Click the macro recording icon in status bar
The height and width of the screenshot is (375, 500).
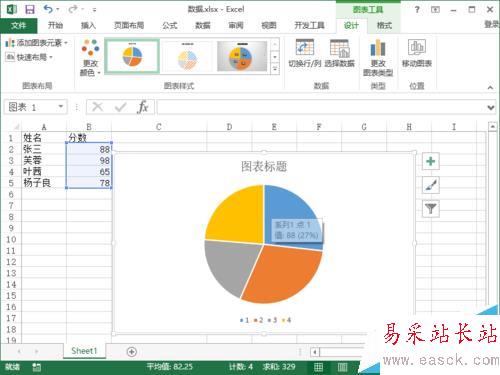pos(37,367)
